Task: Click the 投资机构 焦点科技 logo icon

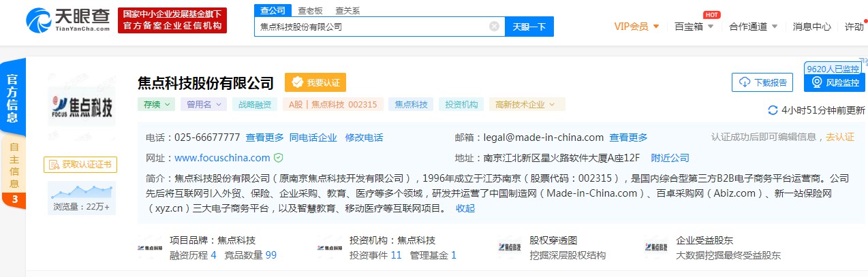Action: (330, 248)
